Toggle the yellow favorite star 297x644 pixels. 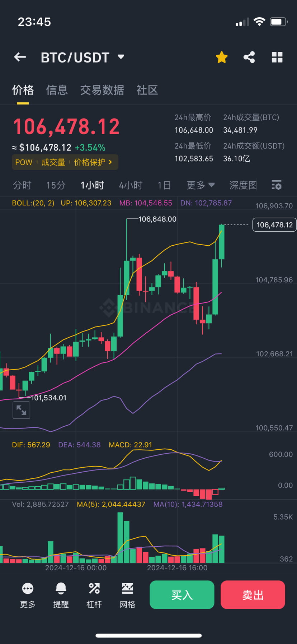click(222, 57)
